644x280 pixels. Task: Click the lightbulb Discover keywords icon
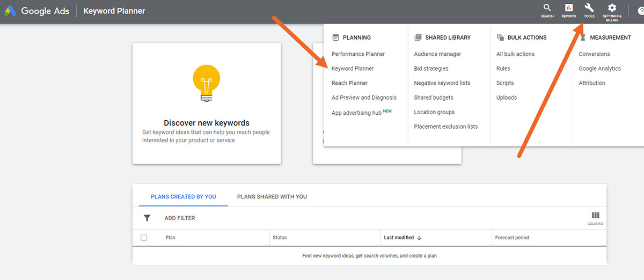pos(207,82)
